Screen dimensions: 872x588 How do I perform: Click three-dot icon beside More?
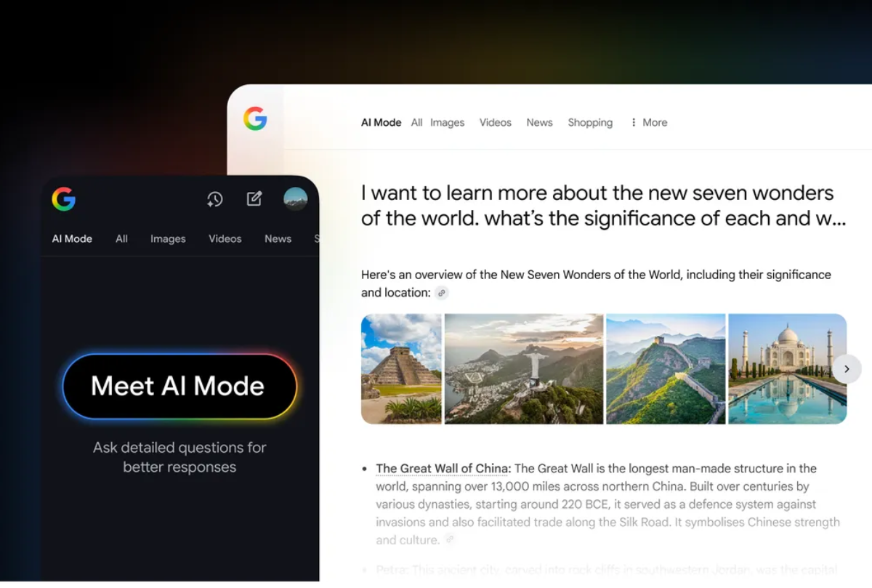coord(634,122)
